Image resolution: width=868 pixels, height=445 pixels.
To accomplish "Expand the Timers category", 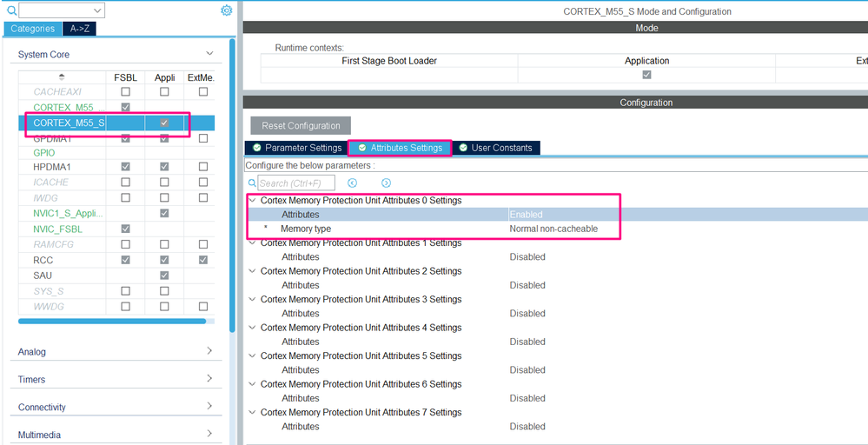I will [x=209, y=379].
